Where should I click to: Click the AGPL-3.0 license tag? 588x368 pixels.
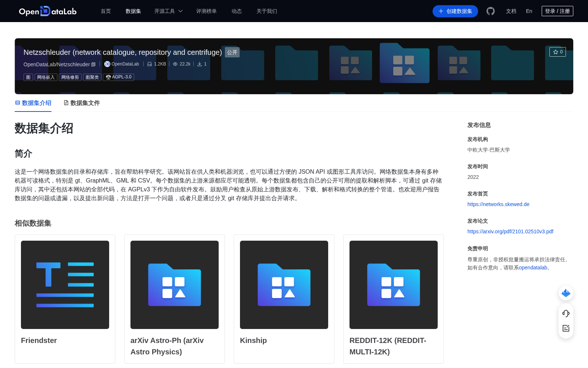click(x=118, y=77)
